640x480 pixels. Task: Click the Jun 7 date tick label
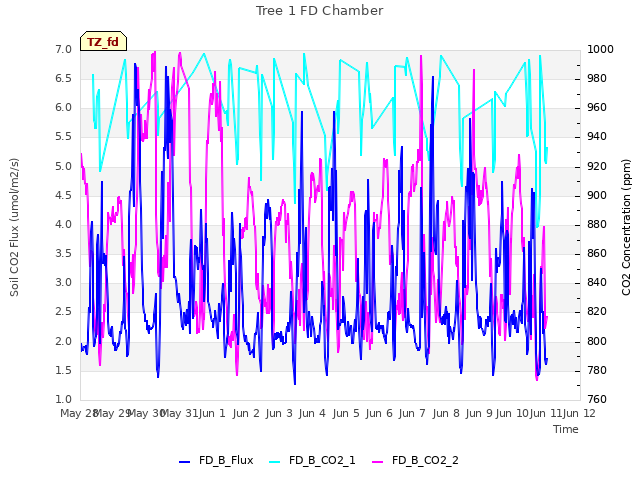412,413
